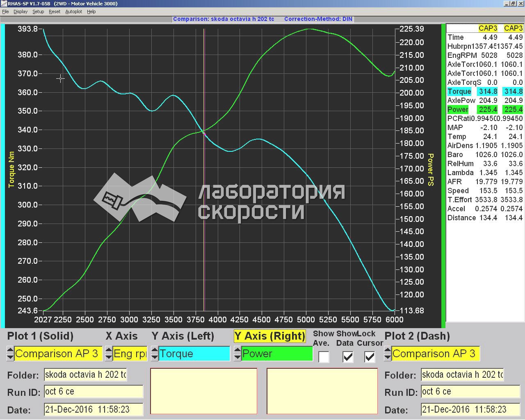Viewport: 525px width, 420px height.
Task: Click the PCRatio row in data panel
Action: click(485, 119)
